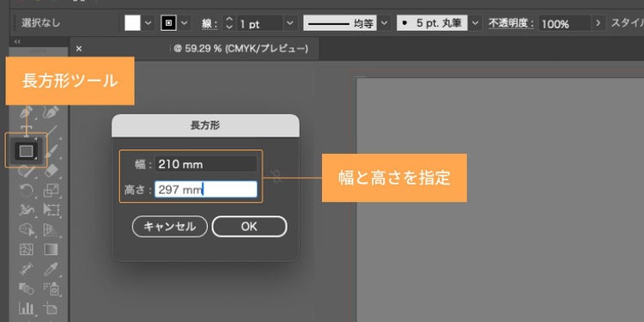Open the stroke weight dropdown
644x322 pixels.
click(x=289, y=23)
